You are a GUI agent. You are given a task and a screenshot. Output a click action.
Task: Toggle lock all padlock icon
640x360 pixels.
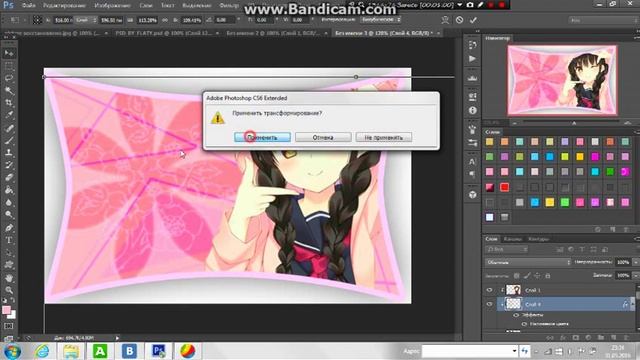click(x=548, y=276)
